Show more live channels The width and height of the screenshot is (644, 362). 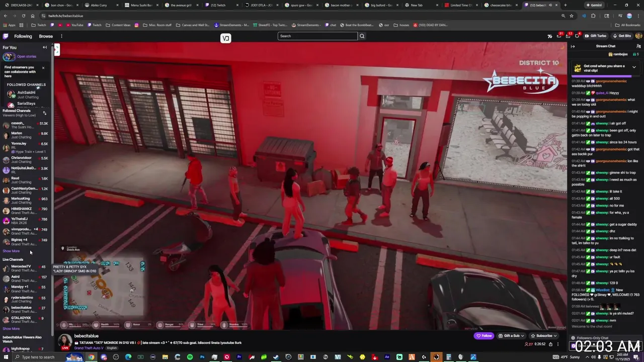(x=11, y=328)
